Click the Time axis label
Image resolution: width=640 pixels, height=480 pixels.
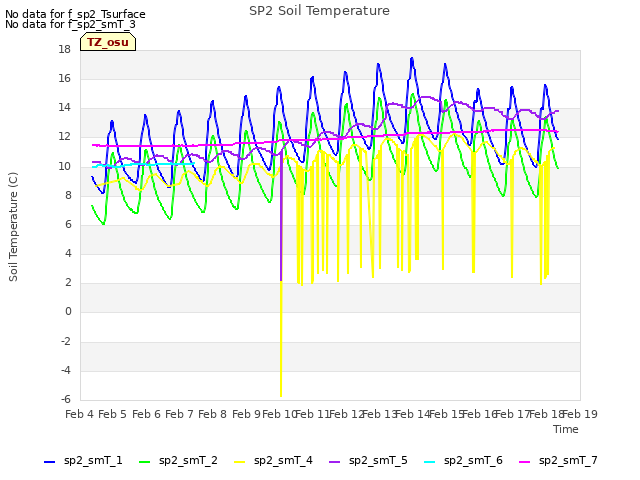pyautogui.click(x=566, y=429)
